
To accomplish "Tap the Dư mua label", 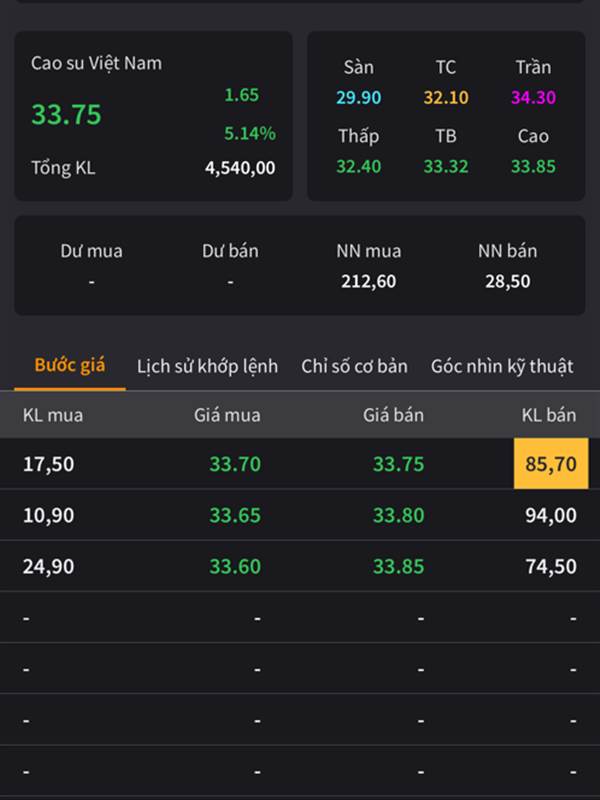I will (91, 251).
